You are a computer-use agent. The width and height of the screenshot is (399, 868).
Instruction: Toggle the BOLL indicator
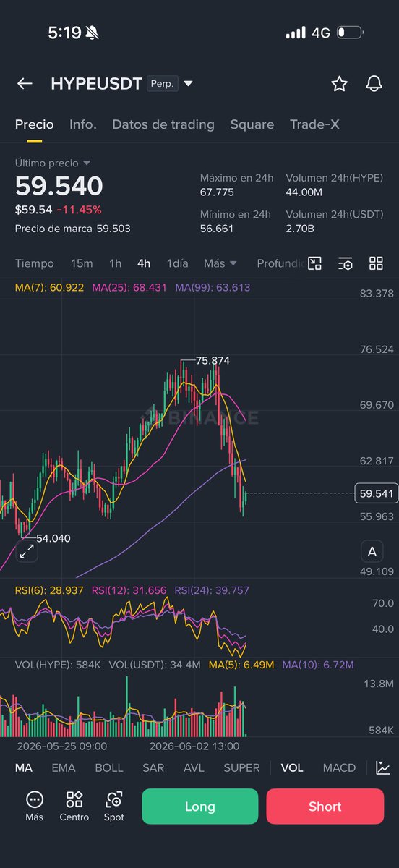109,768
